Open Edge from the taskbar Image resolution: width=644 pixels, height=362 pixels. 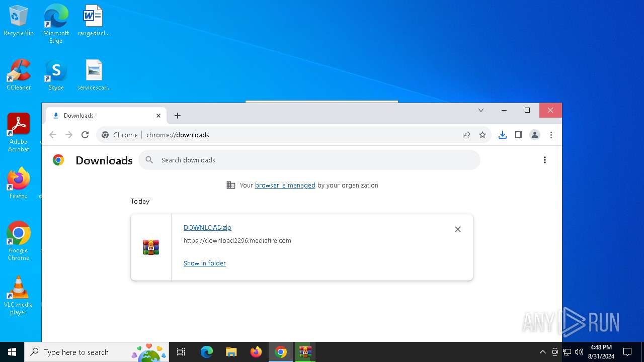pos(207,352)
